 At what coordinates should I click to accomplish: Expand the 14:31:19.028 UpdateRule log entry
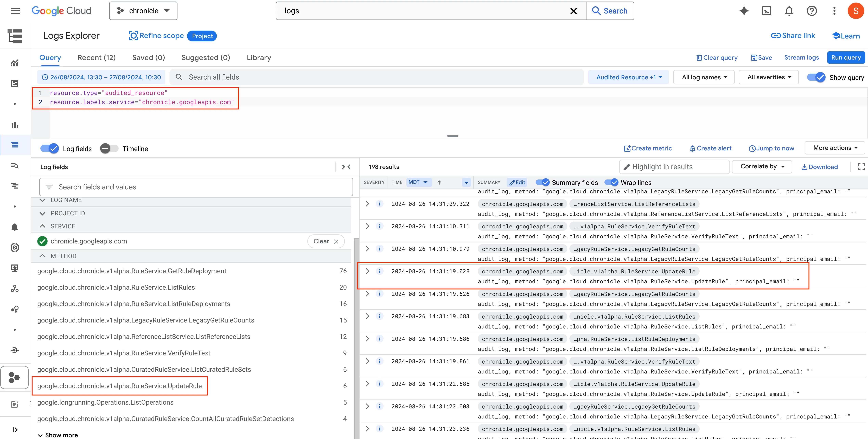(368, 271)
